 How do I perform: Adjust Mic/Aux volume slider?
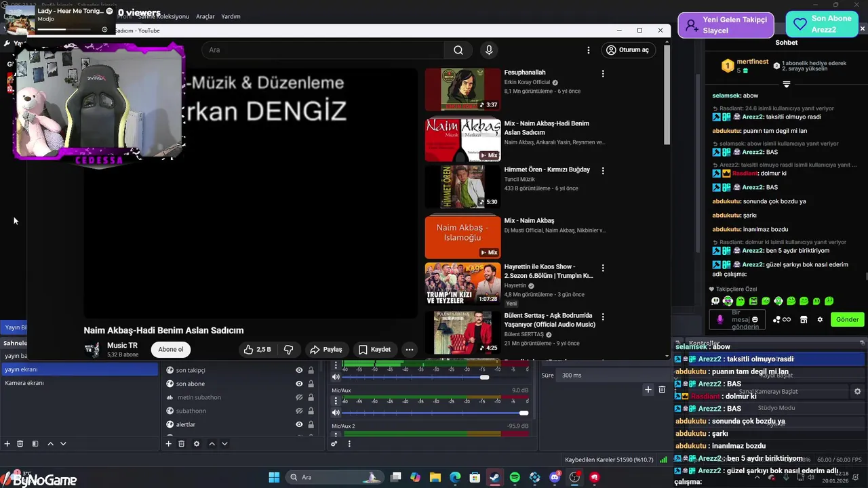[435, 413]
